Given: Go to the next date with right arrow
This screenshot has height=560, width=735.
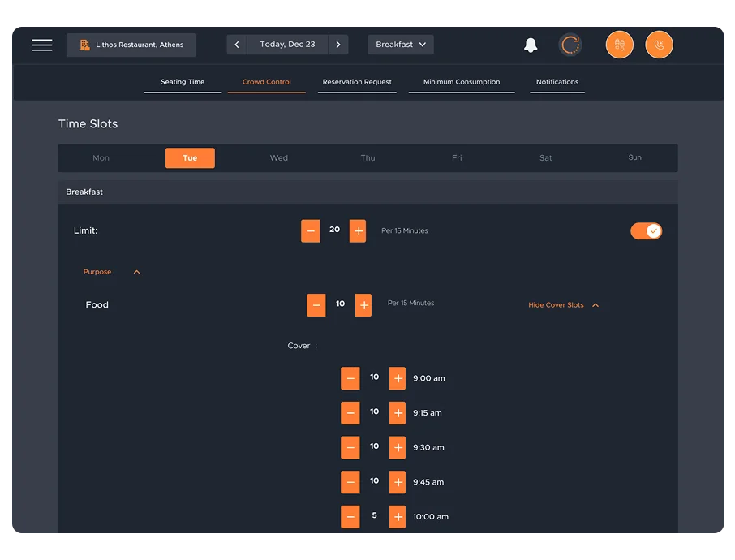Looking at the screenshot, I should tap(338, 45).
